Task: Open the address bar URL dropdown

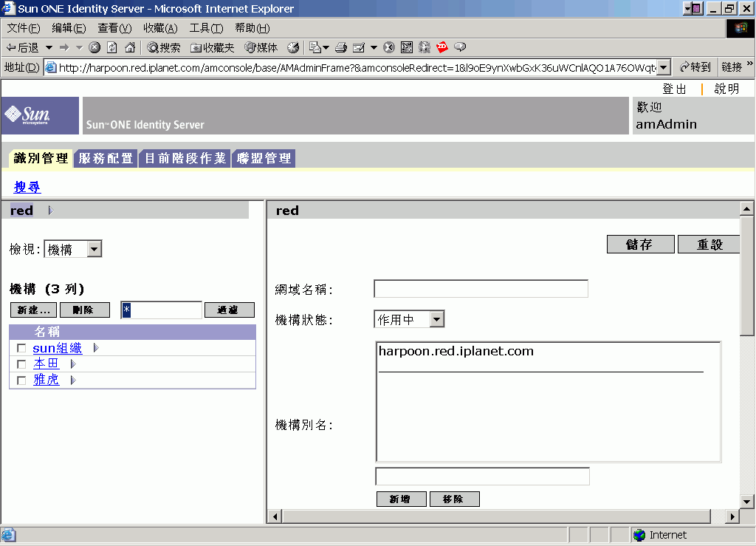Action: coord(664,67)
